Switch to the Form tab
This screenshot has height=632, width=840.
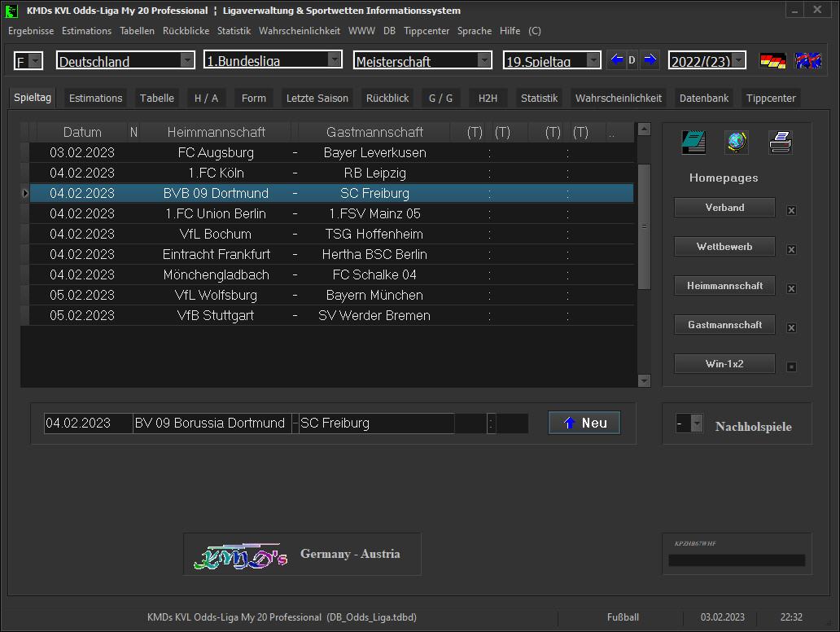253,98
